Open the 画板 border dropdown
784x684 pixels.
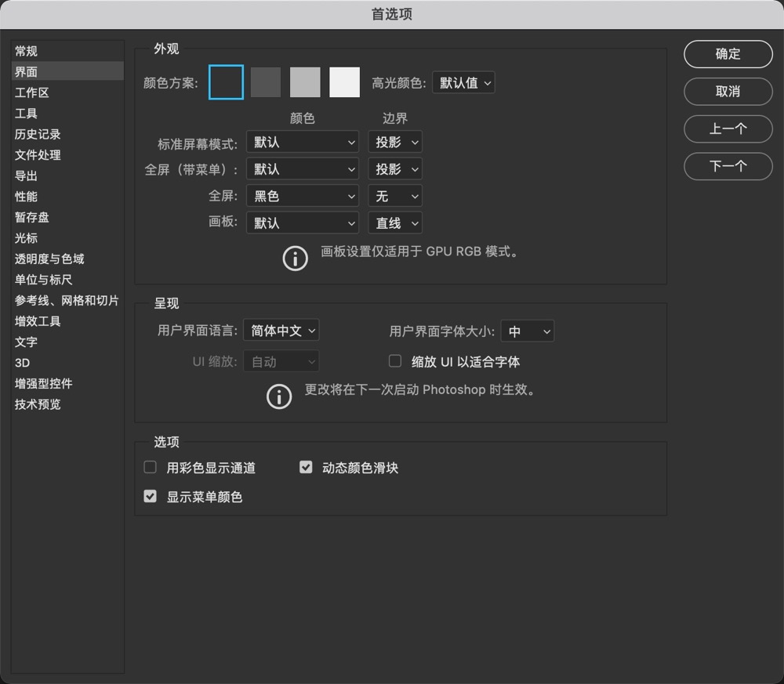tap(395, 223)
